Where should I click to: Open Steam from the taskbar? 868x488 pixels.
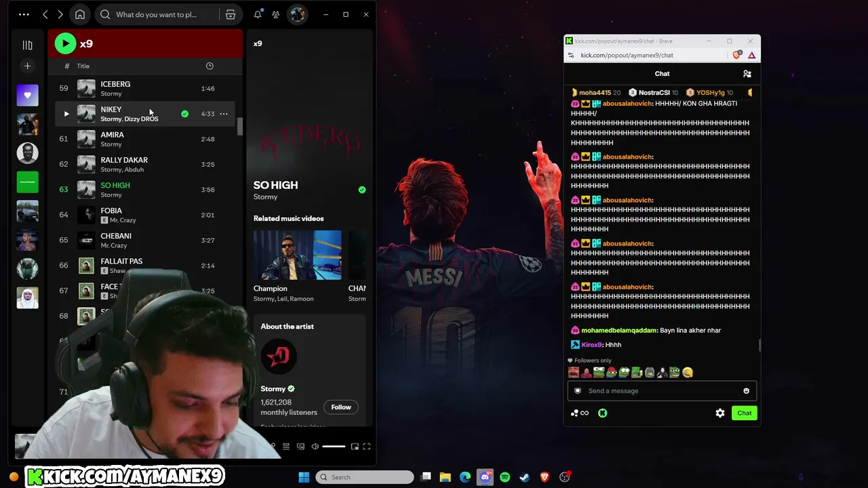click(524, 477)
